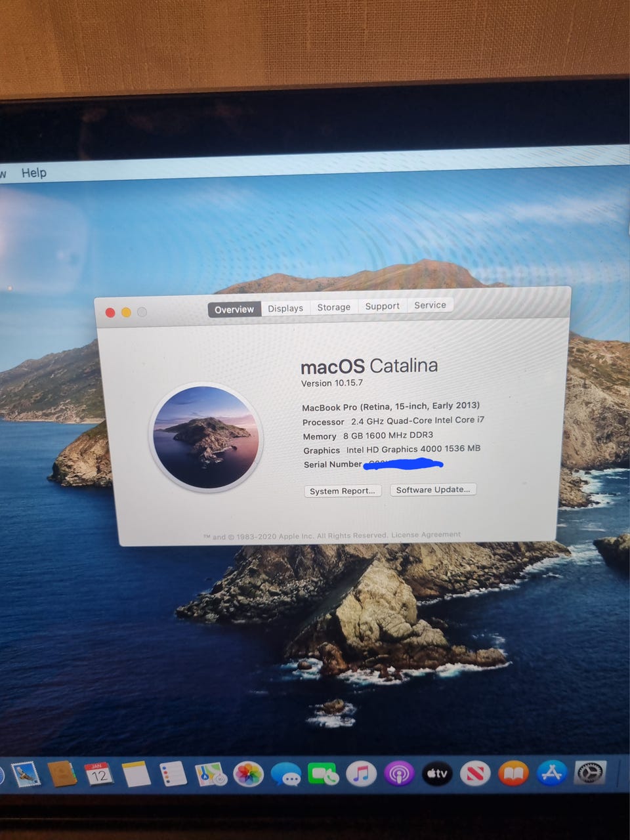
Task: Open the Messages app in the Dock
Action: click(x=286, y=775)
